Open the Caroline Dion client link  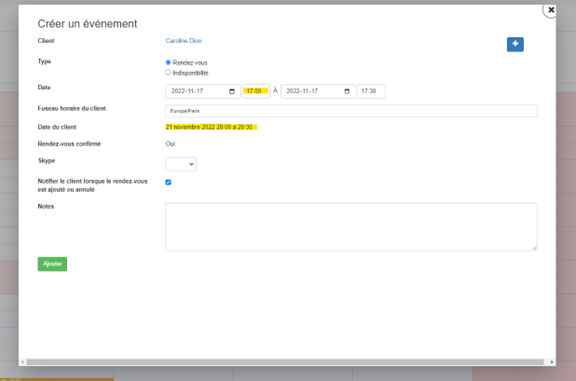point(183,41)
